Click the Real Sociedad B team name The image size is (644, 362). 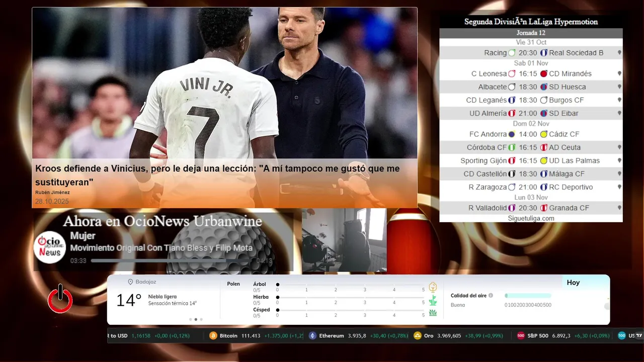pyautogui.click(x=576, y=53)
